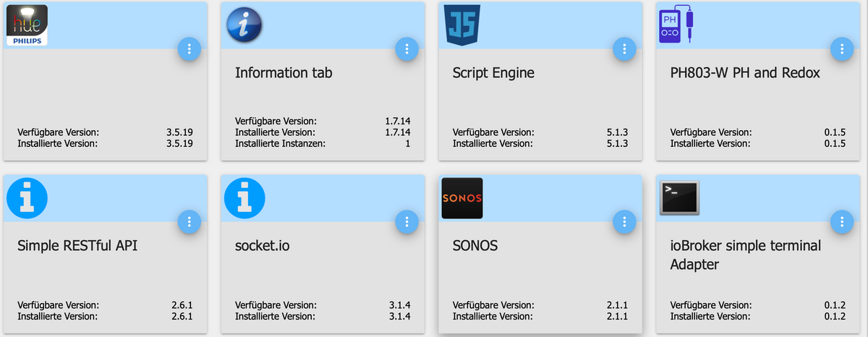
Task: Click "Installierte Instanzen" label on Information tab
Action: point(280,143)
